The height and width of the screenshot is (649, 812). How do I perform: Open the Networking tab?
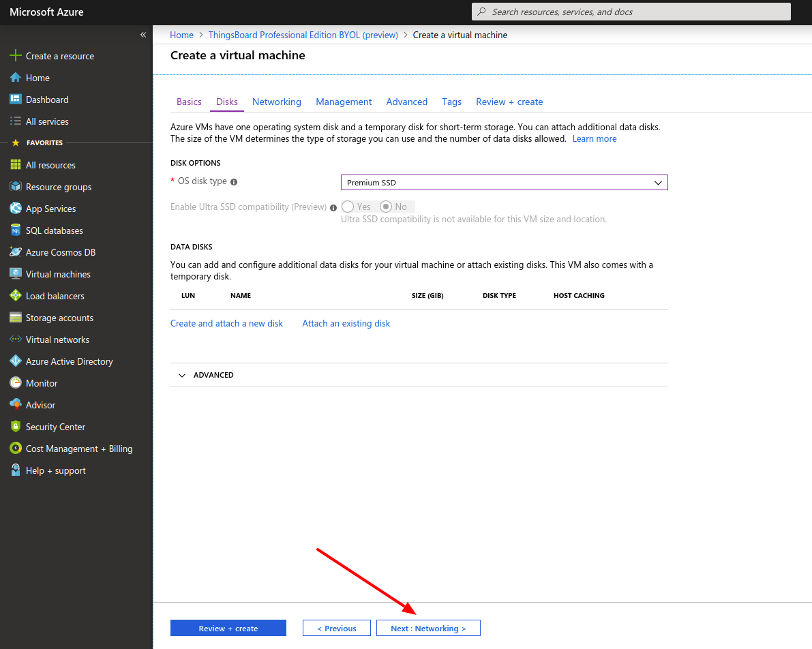[x=277, y=102]
